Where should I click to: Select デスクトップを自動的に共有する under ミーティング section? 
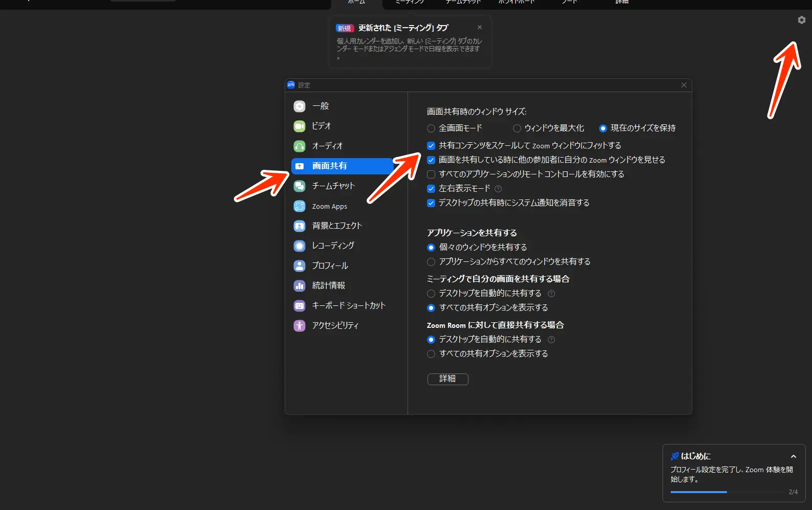431,294
